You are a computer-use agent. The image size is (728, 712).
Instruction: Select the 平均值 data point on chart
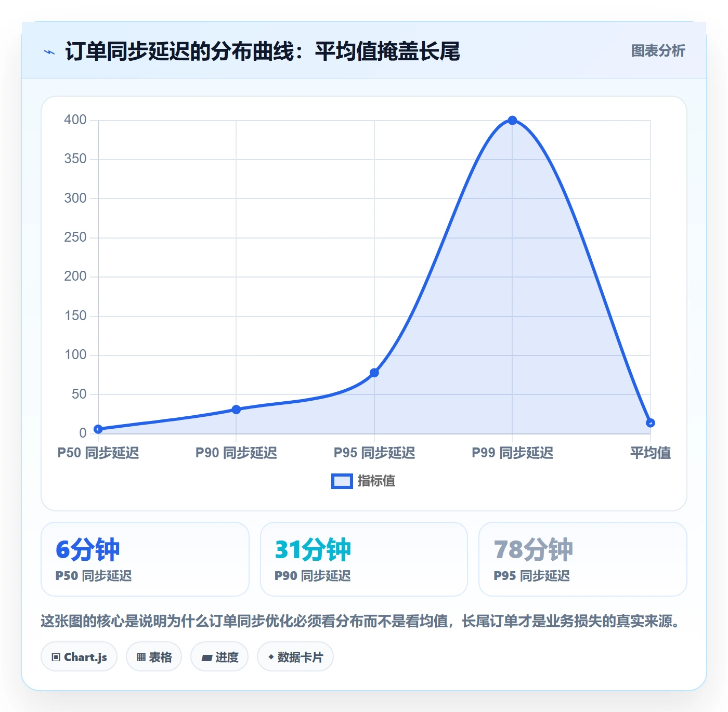click(650, 423)
